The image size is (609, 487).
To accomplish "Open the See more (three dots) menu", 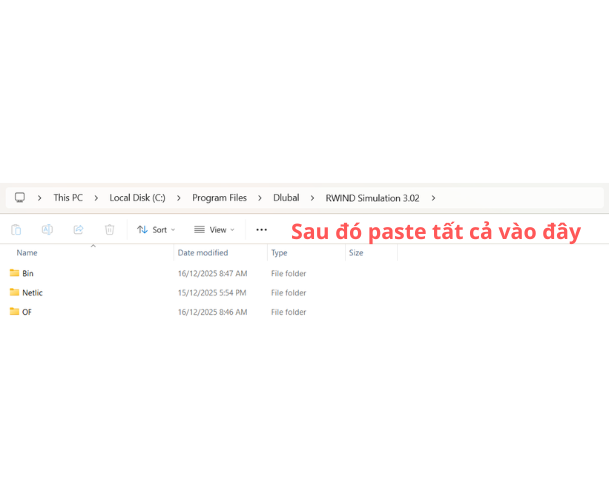I will (x=261, y=229).
